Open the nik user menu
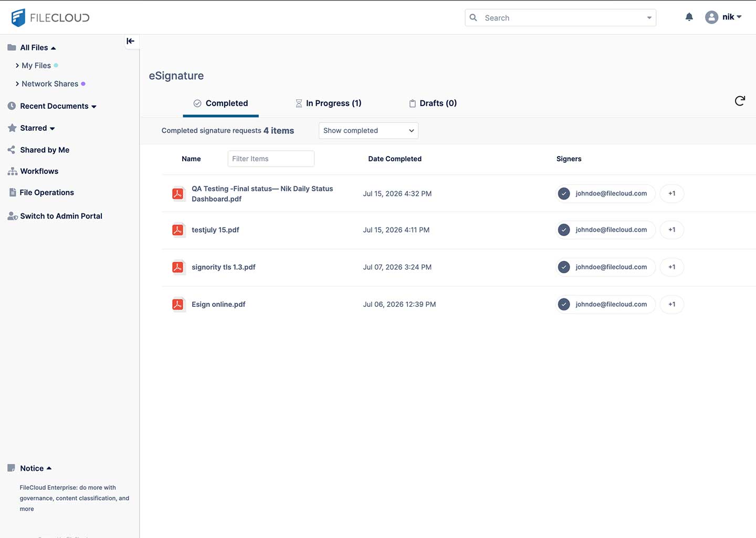Screen dimensions: 756x538 [x=732, y=17]
